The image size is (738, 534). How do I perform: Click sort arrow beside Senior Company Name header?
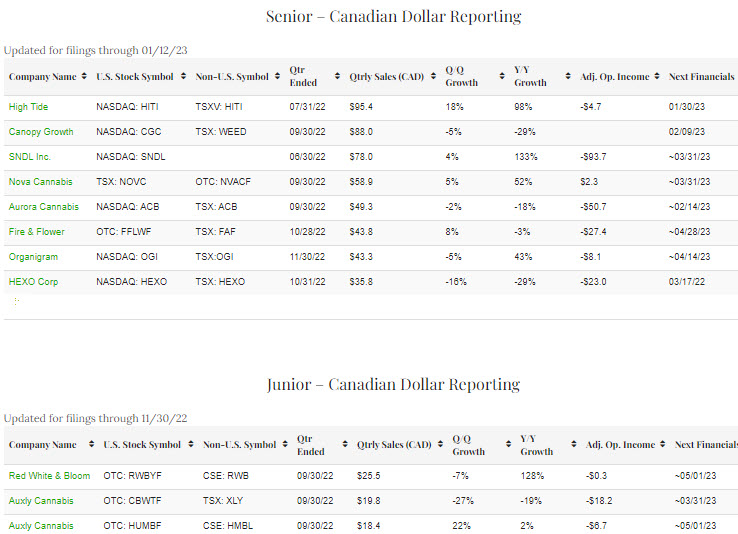point(83,77)
